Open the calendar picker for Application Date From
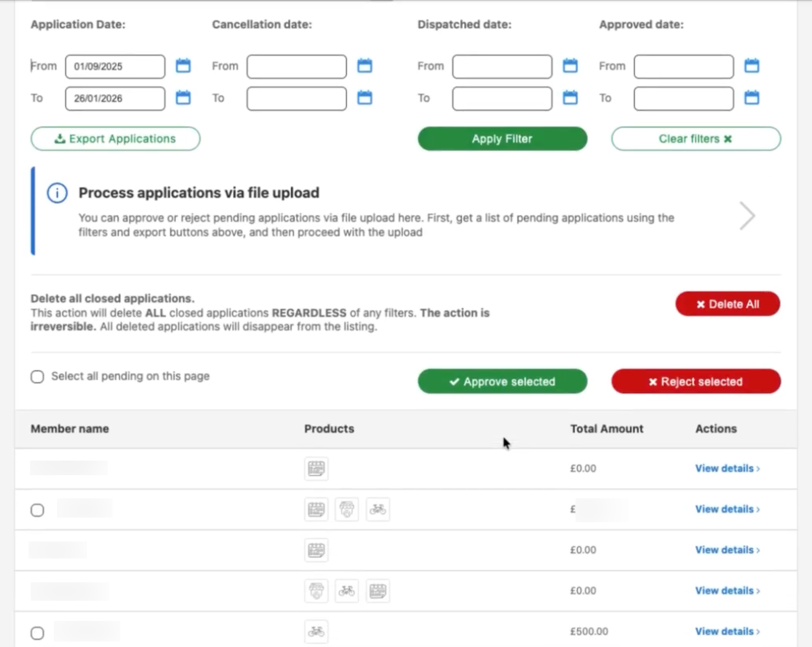This screenshot has height=647, width=812. point(183,66)
